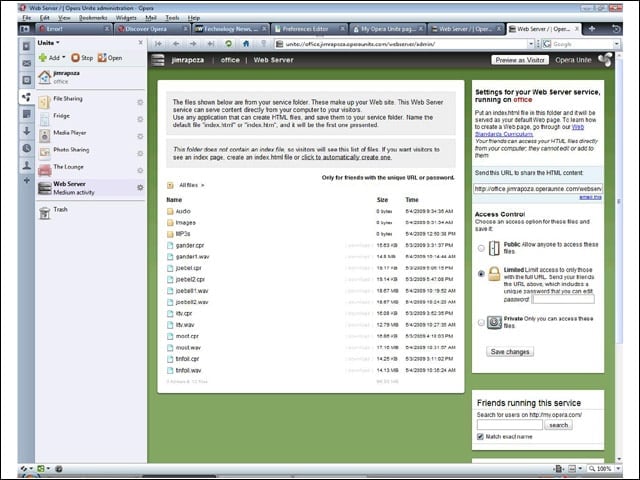The image size is (640, 480).
Task: Open the Widgets menu
Action: pos(126,18)
